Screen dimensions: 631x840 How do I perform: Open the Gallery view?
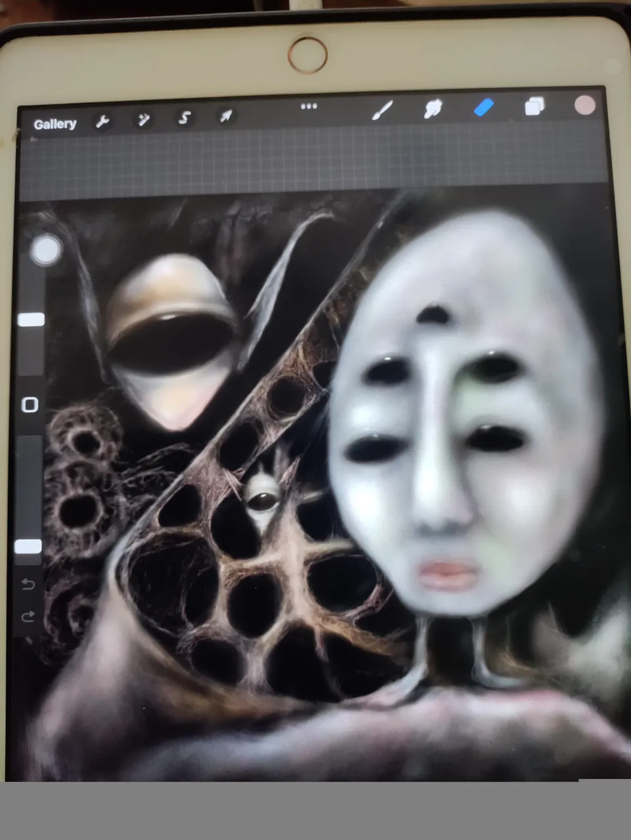click(55, 124)
